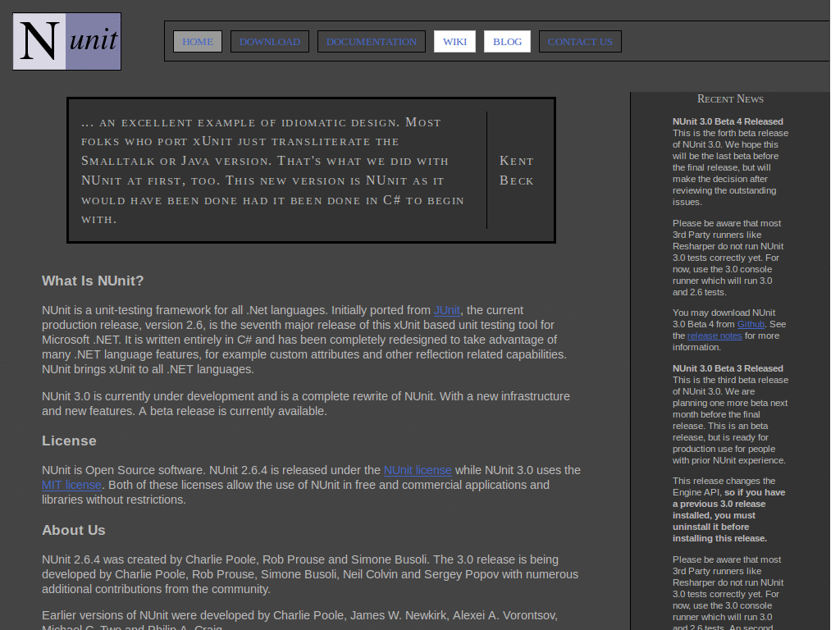Follow the Github link in Recent News
Image resolution: width=840 pixels, height=630 pixels.
pos(751,324)
